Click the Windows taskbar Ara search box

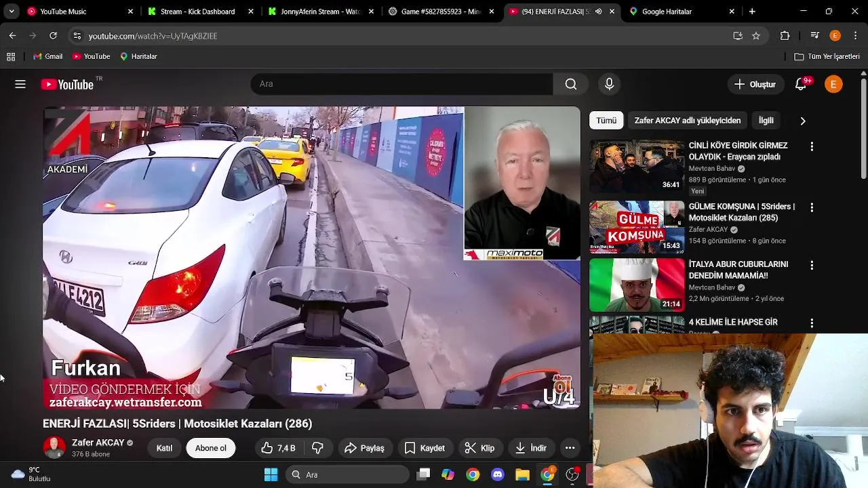348,474
